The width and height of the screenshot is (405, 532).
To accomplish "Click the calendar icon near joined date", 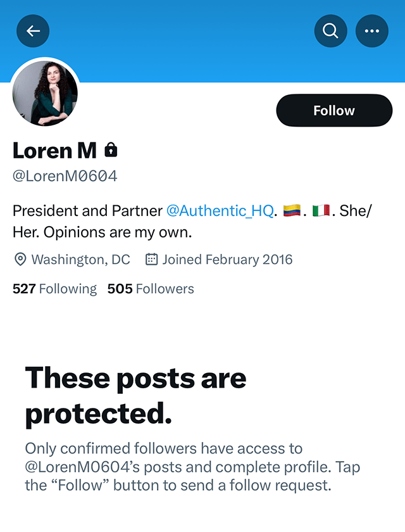I will tap(150, 259).
